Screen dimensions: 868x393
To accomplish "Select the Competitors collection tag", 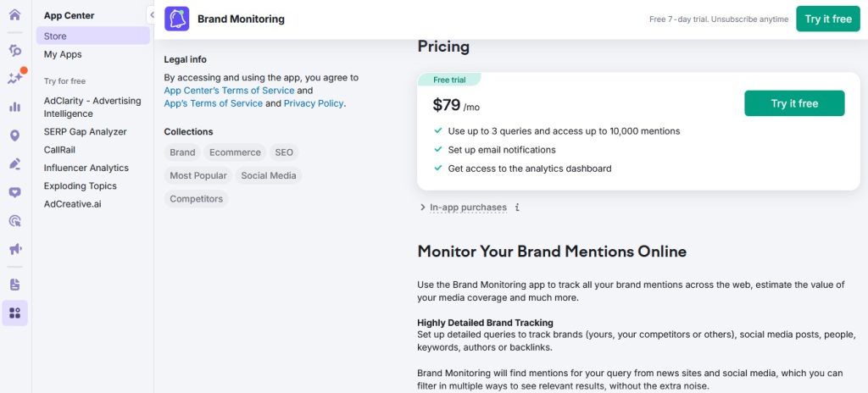I will tap(196, 199).
